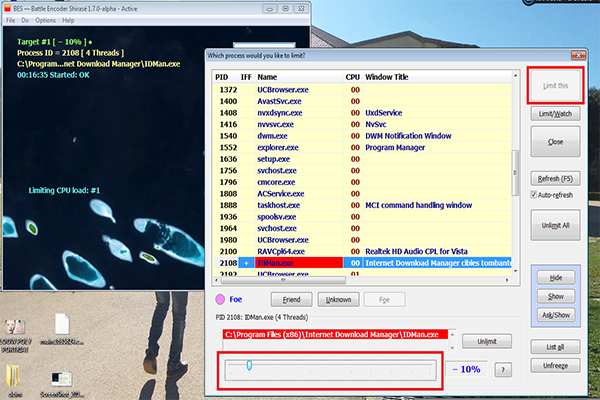
Task: Select the spoolsv.exe process row
Action: click(x=362, y=217)
